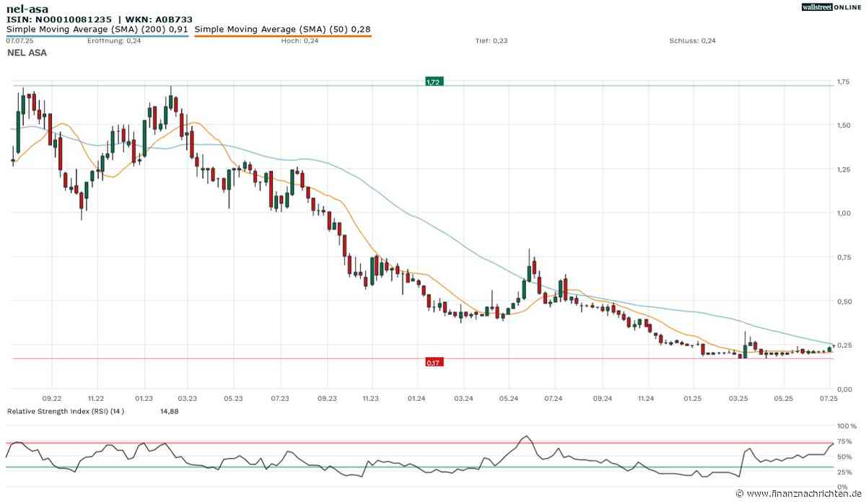The image size is (866, 504).
Task: Click the 1,75 price axis label
Action: click(844, 82)
